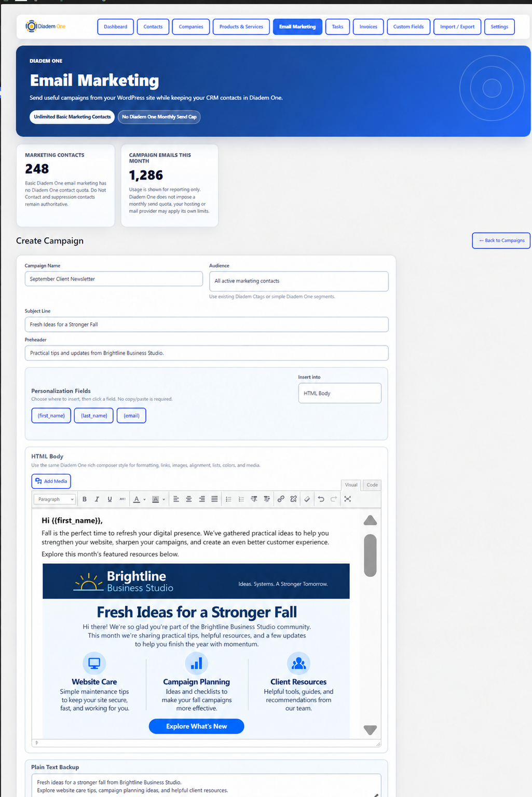
Task: Open the Custom Fields nav item
Action: (x=408, y=26)
